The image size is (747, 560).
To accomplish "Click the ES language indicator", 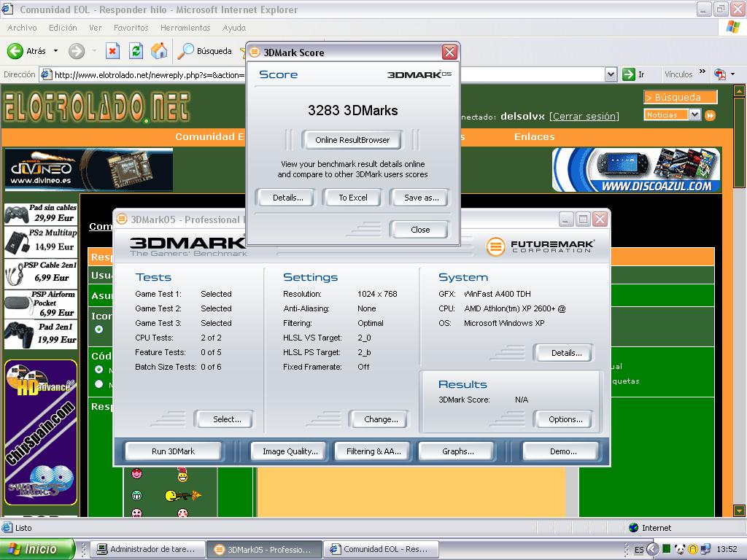I will pyautogui.click(x=639, y=550).
